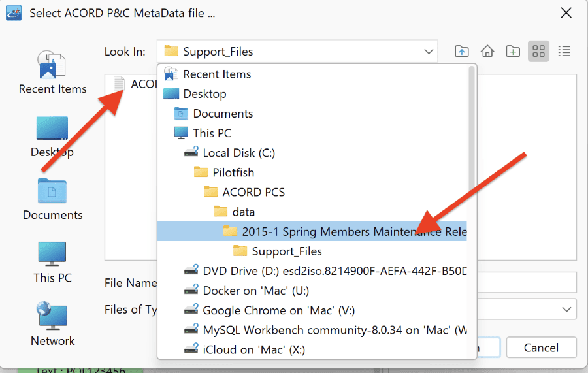Switch to details list view
Image resolution: width=588 pixels, height=373 pixels.
point(564,51)
